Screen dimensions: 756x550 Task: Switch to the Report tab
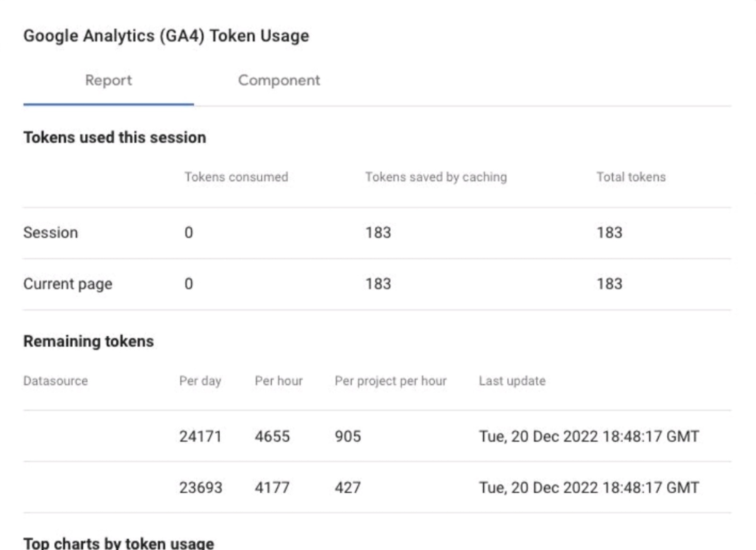(108, 80)
